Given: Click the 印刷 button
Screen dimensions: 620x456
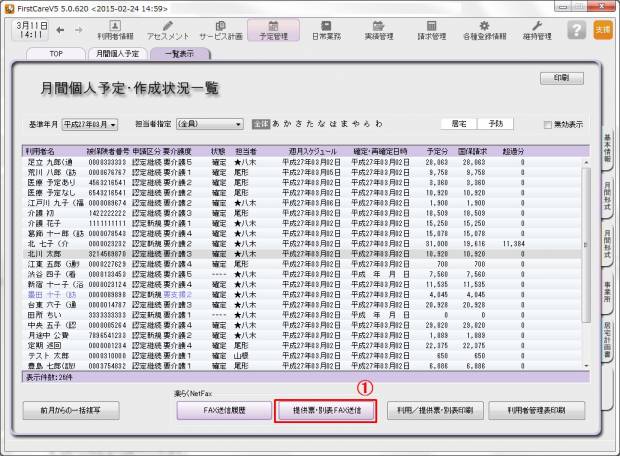Looking at the screenshot, I should (561, 78).
